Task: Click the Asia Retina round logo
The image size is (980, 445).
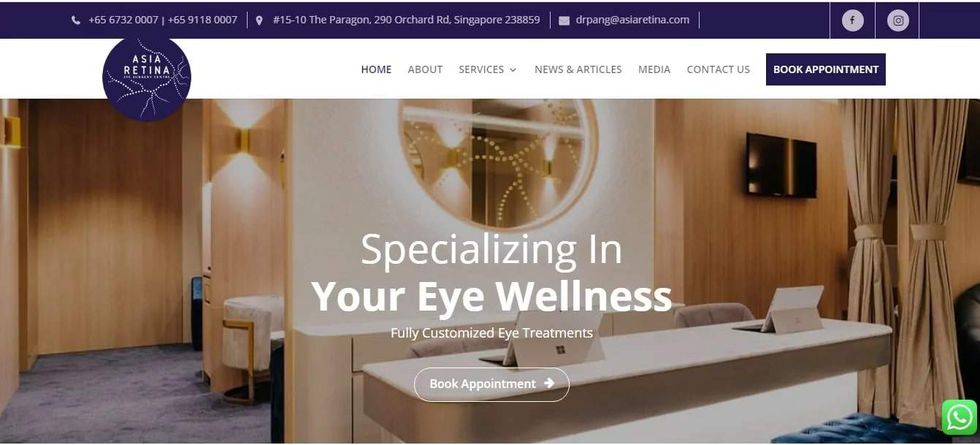Action: coord(147,77)
